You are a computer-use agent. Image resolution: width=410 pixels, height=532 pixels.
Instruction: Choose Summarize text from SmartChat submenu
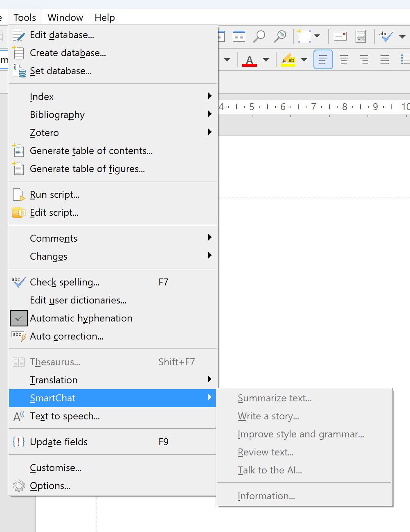275,398
